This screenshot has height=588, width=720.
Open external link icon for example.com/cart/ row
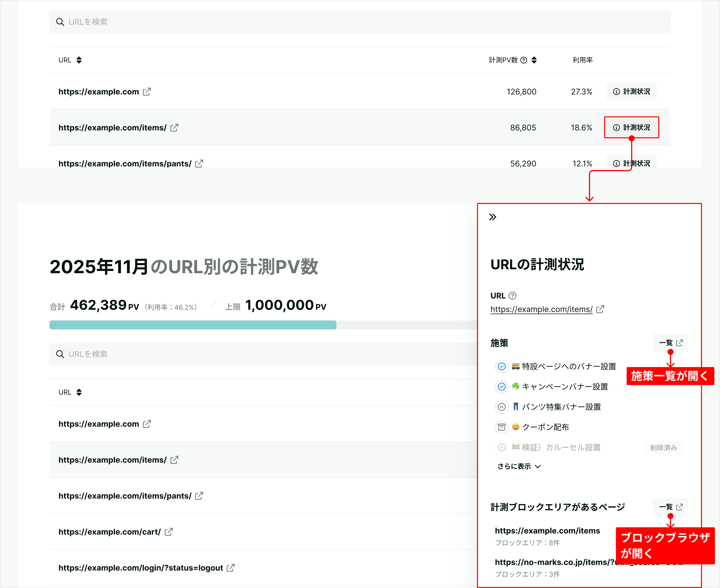[168, 532]
